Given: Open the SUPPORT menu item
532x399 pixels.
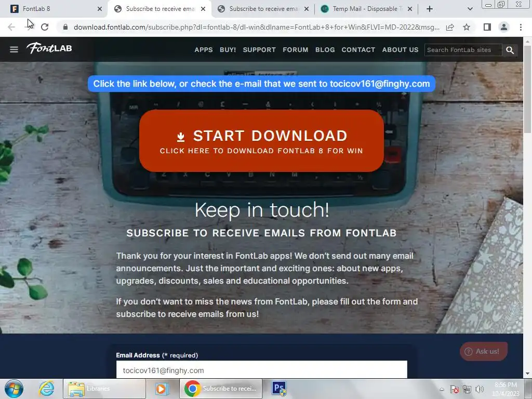Looking at the screenshot, I should [259, 49].
